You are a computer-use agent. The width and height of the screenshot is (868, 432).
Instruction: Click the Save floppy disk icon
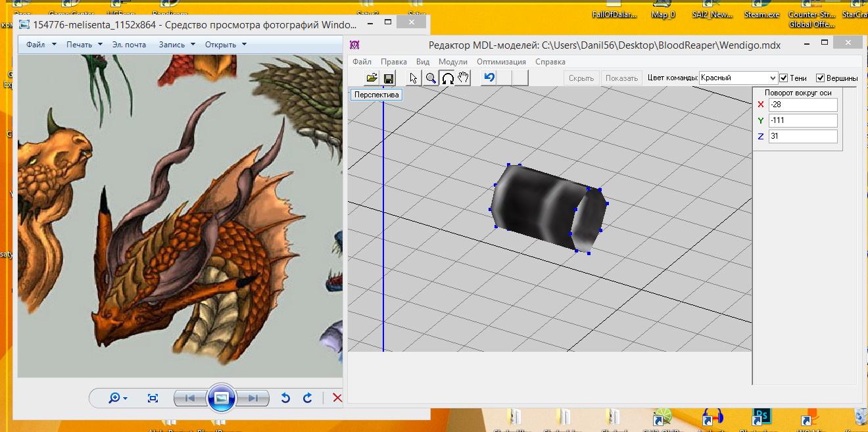[x=389, y=78]
